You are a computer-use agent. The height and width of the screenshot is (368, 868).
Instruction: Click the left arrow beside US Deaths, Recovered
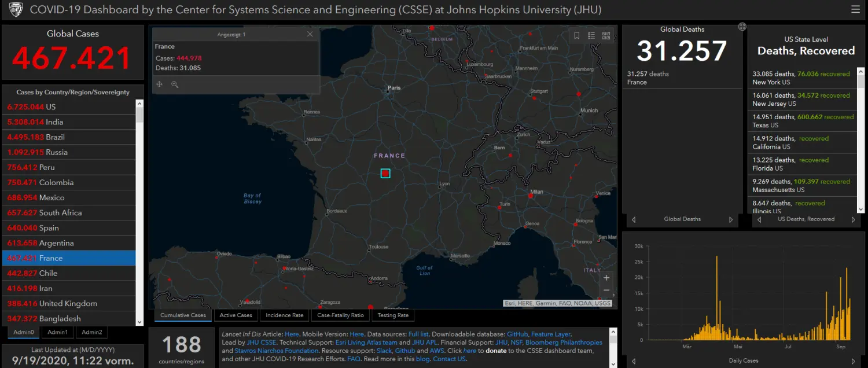759,220
